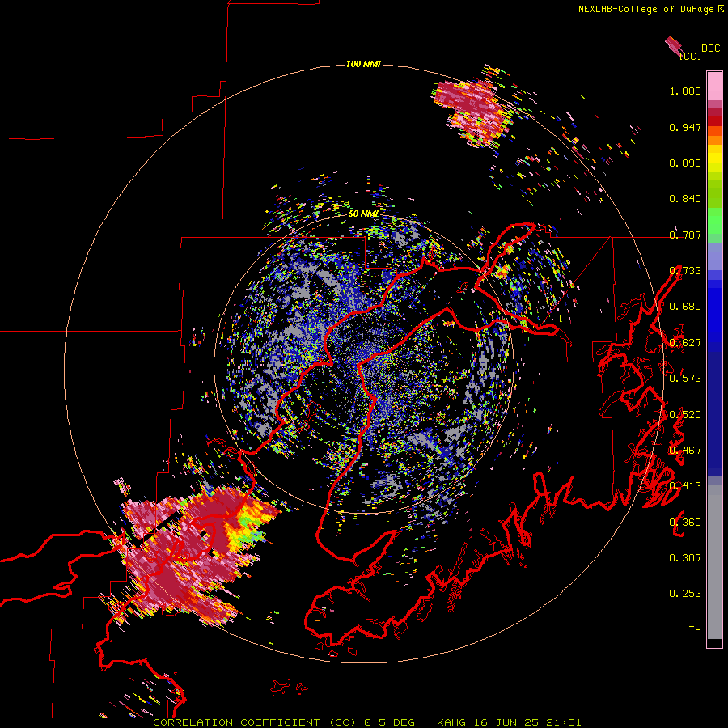Click the [CC] units label above the scale

click(x=690, y=56)
